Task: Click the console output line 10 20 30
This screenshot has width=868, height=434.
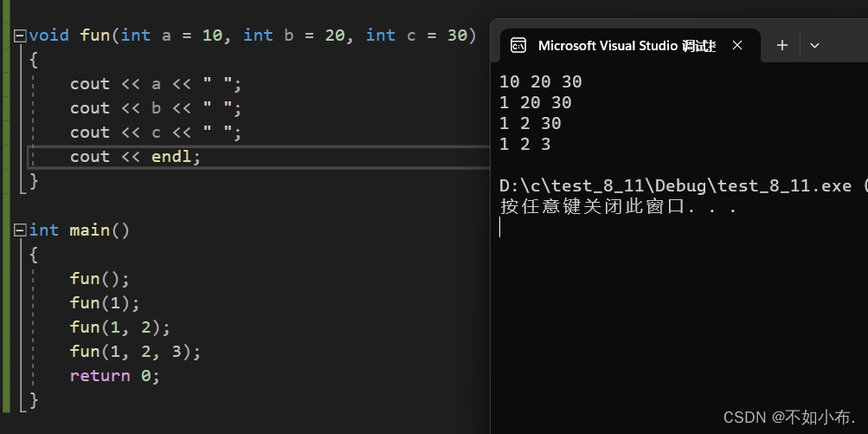Action: click(x=541, y=82)
